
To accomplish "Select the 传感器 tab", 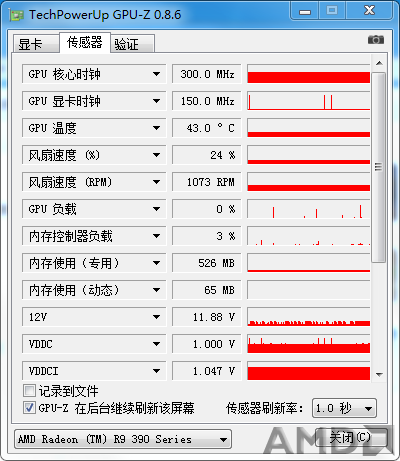I will click(x=85, y=42).
